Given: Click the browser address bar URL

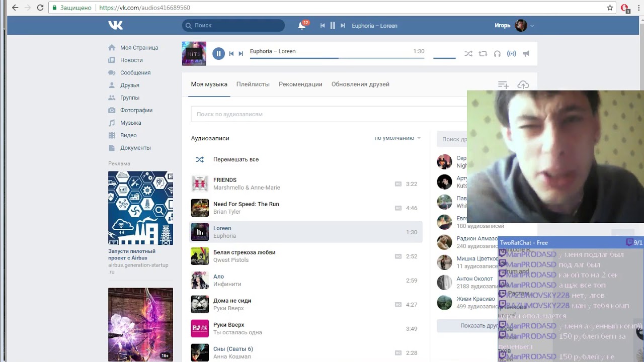Looking at the screenshot, I should (x=145, y=8).
